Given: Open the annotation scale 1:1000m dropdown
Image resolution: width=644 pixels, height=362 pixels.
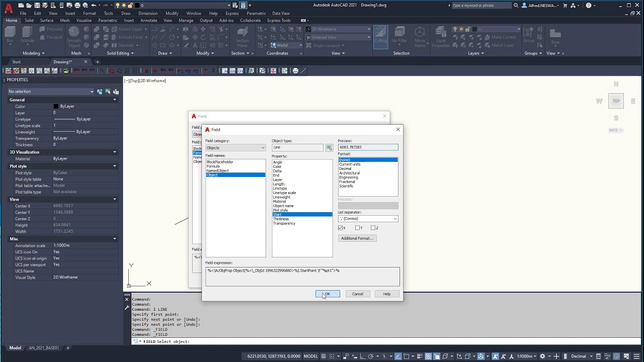Looking at the screenshot, I should click(x=527, y=356).
